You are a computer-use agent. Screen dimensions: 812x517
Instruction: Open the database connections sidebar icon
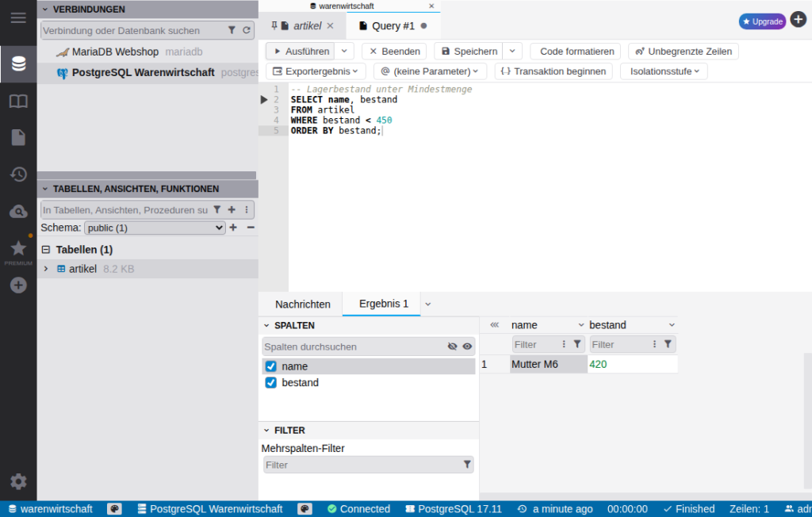point(18,64)
